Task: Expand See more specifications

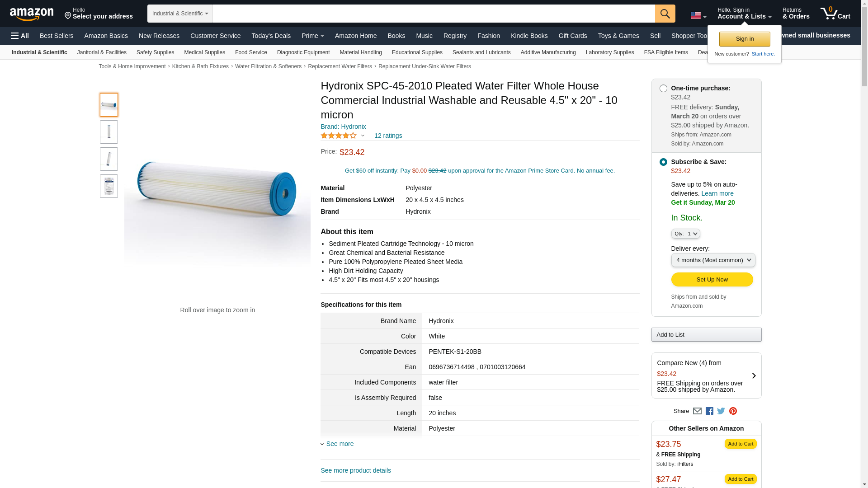Action: tap(340, 444)
